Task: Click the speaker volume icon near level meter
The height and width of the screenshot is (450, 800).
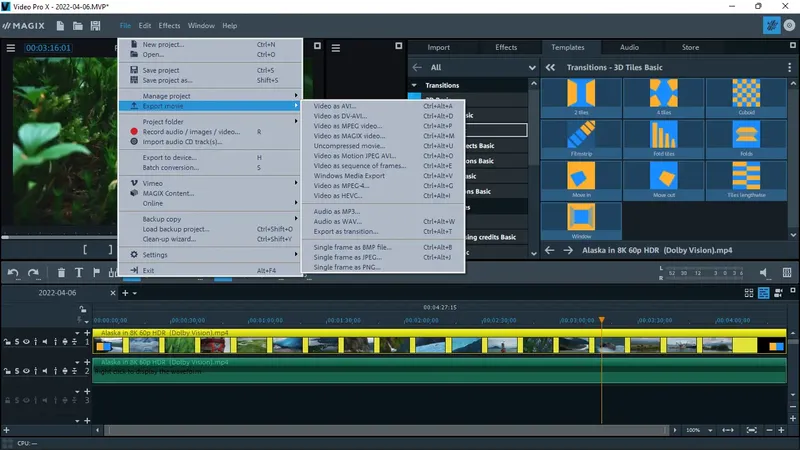Action: (x=764, y=273)
